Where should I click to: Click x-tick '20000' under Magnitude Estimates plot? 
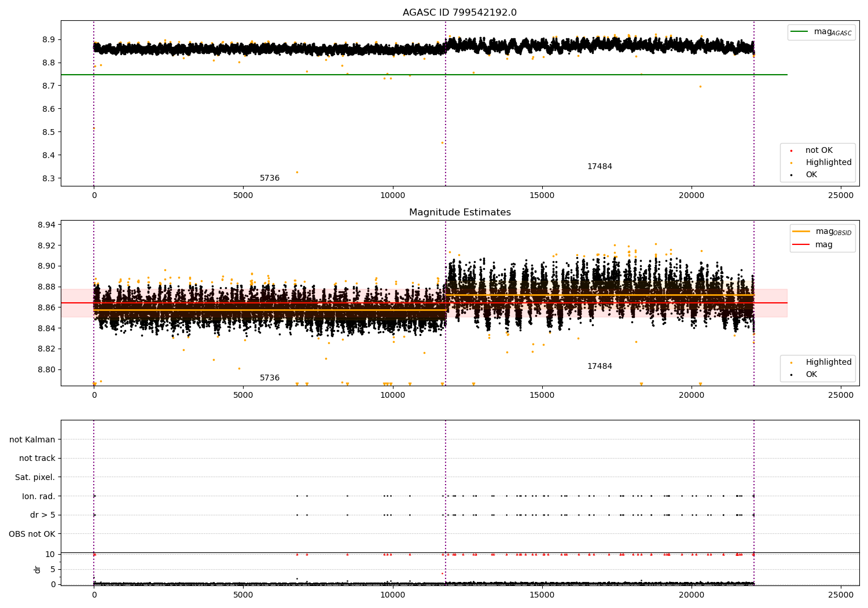692,395
